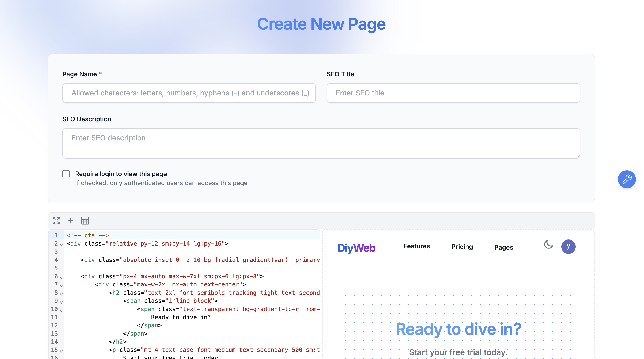Collapse code fold arrow on line 7
Image resolution: width=644 pixels, height=359 pixels.
[x=61, y=286]
